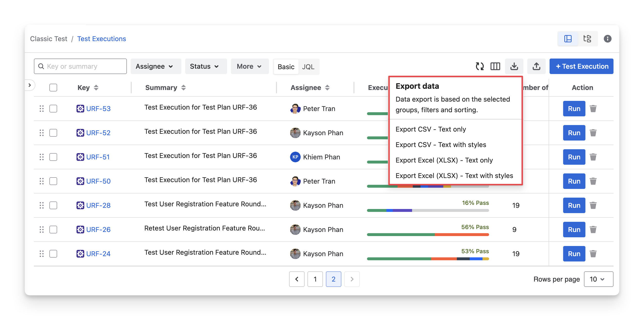Choose Export CSV - Text only
Image resolution: width=644 pixels, height=320 pixels.
point(430,129)
